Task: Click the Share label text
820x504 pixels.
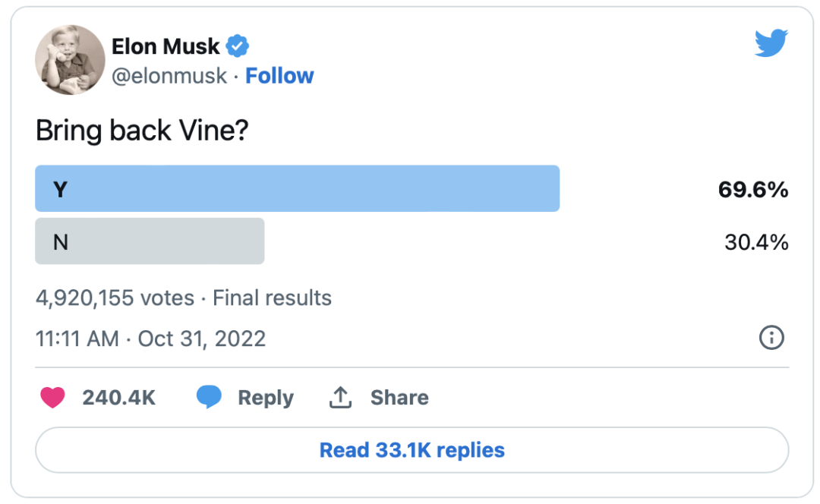Action: pyautogui.click(x=399, y=398)
